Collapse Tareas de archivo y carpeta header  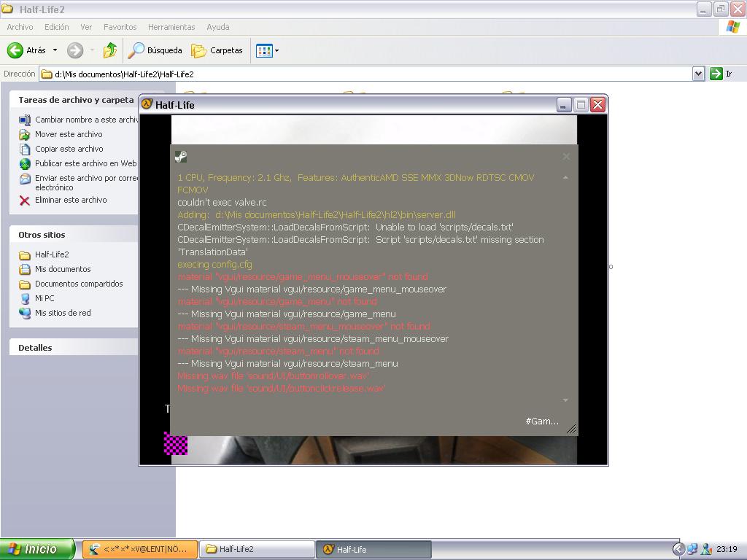click(x=74, y=100)
